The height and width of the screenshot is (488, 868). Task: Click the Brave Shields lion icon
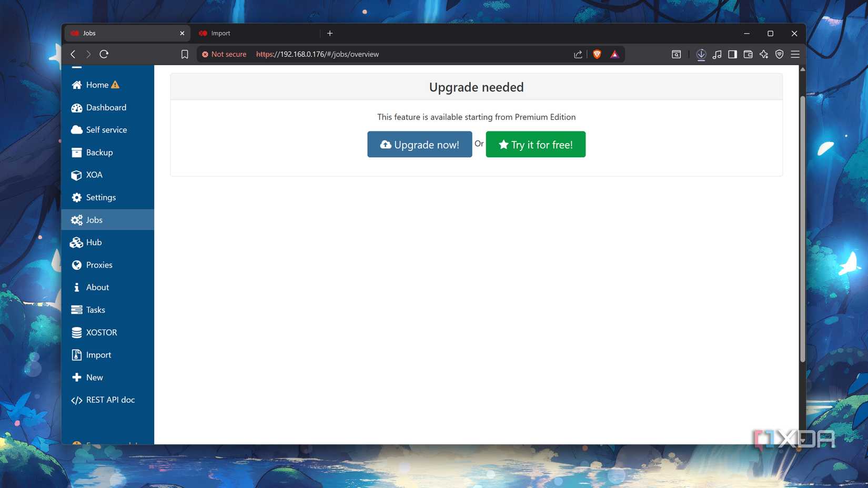coord(597,54)
